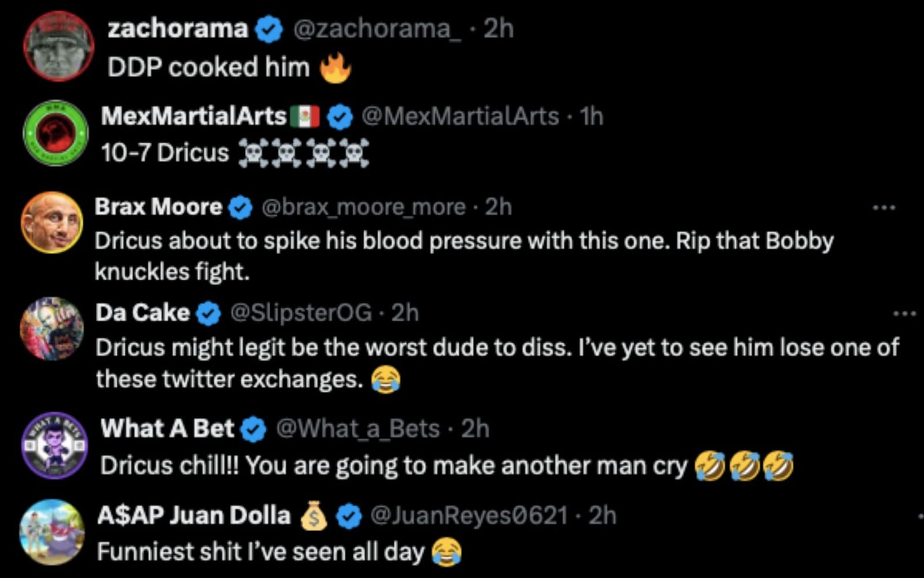Click A$AP Juan Dolla's verified badge
924x578 pixels.
[349, 516]
